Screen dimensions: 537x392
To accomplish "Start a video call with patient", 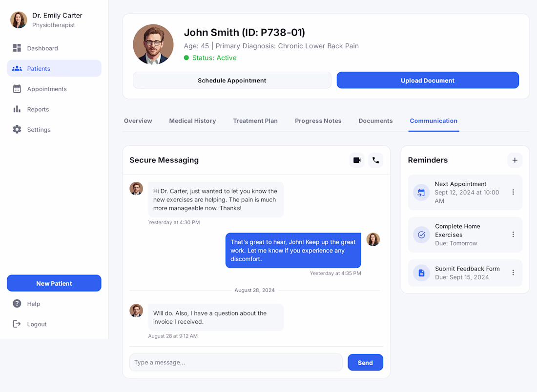I will coord(357,160).
